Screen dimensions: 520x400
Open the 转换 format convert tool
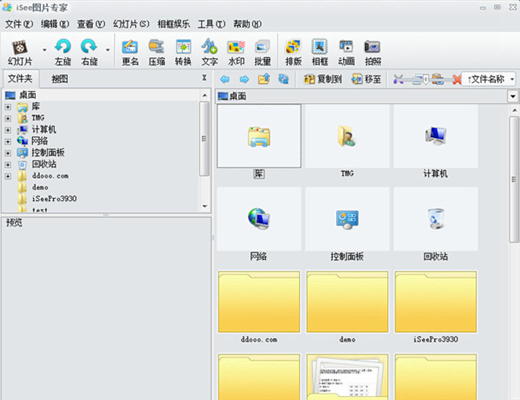(x=183, y=53)
